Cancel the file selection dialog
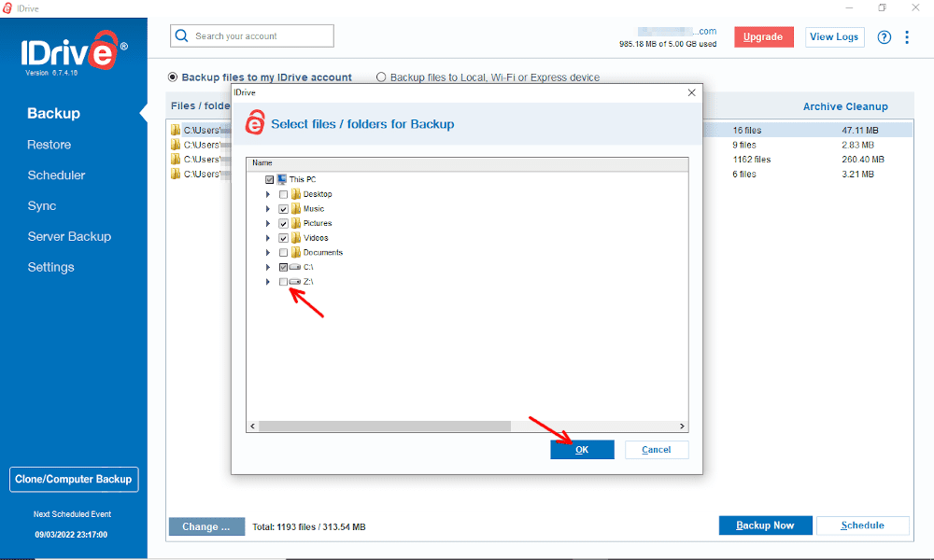This screenshot has height=560, width=934. tap(657, 450)
